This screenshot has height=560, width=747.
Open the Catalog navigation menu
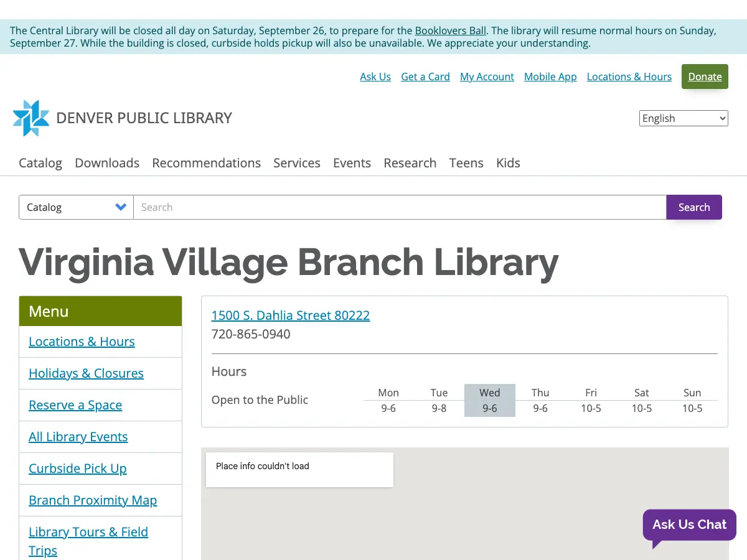tap(40, 163)
